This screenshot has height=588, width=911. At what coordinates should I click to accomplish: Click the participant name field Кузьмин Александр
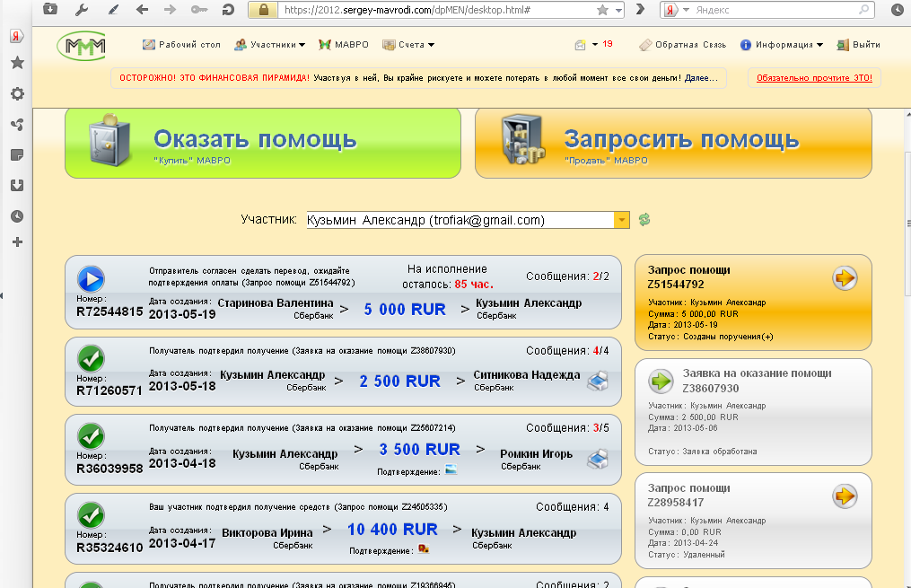[460, 220]
